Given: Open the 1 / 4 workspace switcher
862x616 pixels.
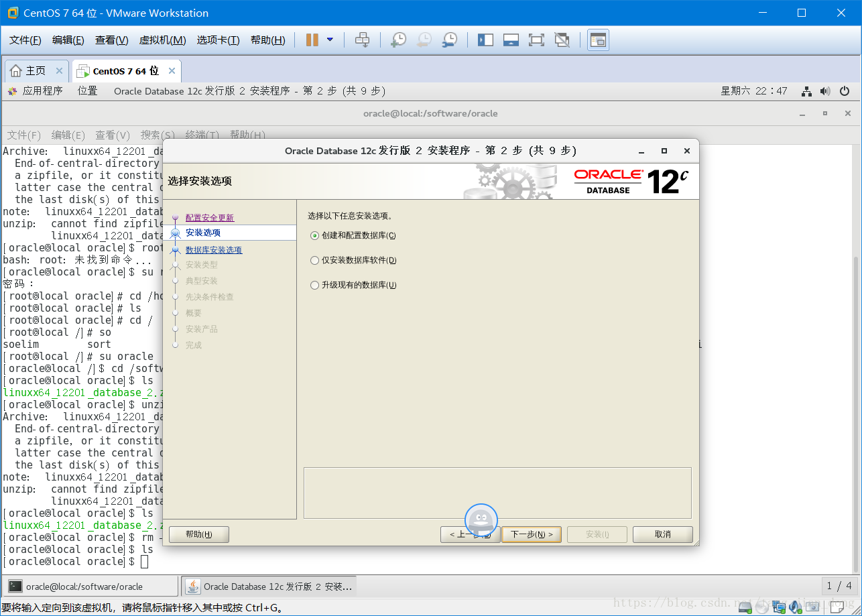Looking at the screenshot, I should pos(839,586).
